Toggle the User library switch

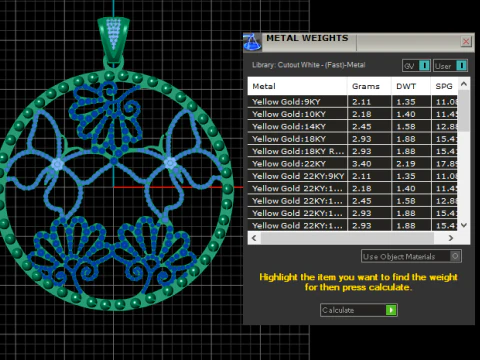pyautogui.click(x=451, y=66)
